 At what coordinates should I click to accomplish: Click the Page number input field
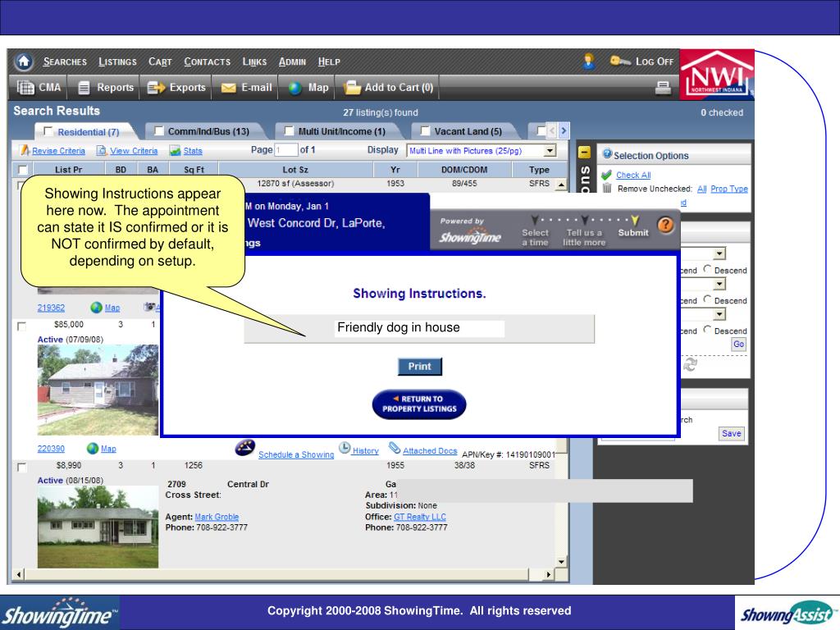[286, 150]
